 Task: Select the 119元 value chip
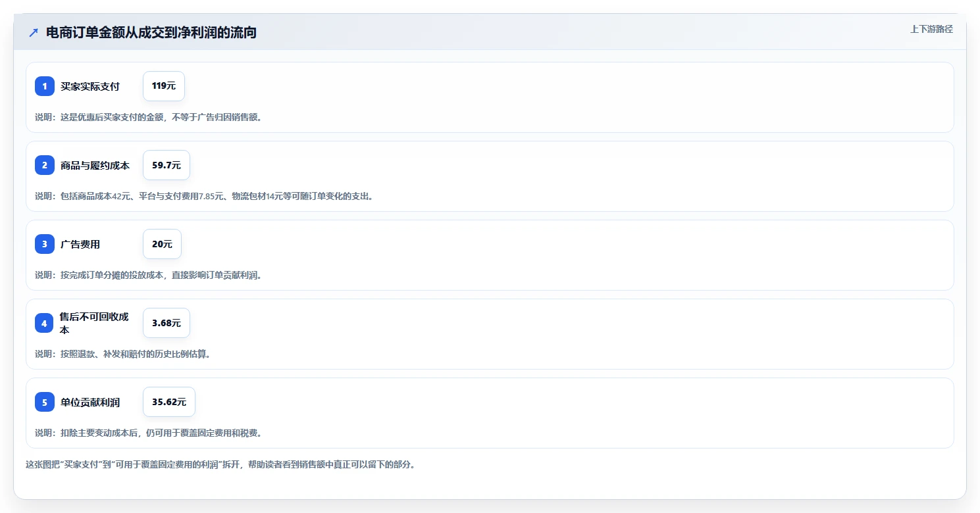click(164, 86)
